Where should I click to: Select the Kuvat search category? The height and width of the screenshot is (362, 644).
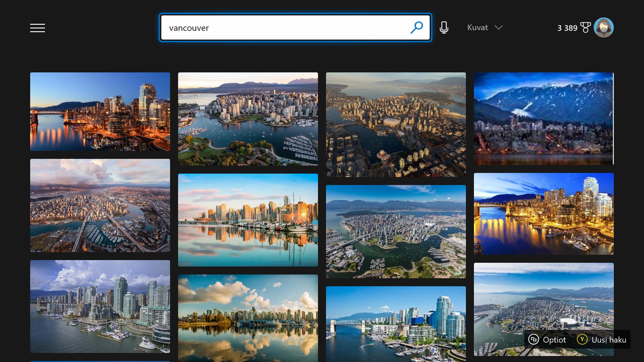pos(477,27)
